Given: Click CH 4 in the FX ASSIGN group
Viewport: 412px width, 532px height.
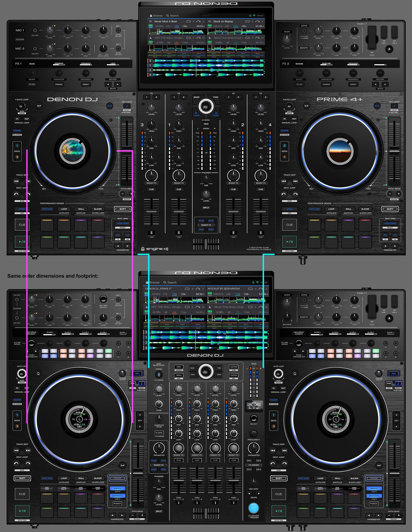Looking at the screenshot, I should tap(259, 469).
